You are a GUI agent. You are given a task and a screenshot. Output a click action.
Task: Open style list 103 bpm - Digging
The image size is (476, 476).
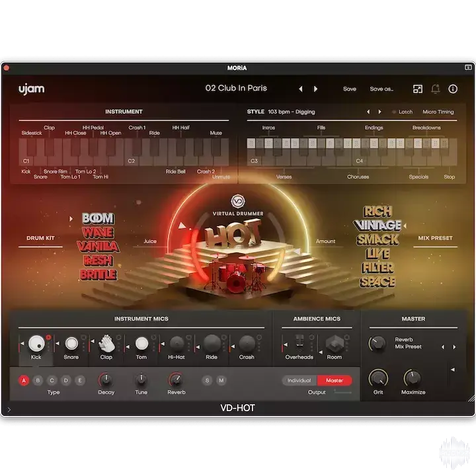coord(292,112)
